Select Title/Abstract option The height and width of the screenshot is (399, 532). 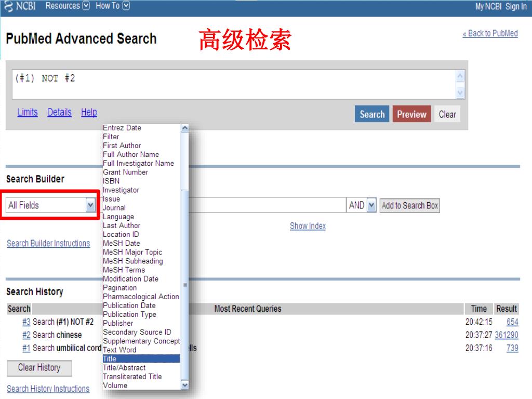[141, 368]
